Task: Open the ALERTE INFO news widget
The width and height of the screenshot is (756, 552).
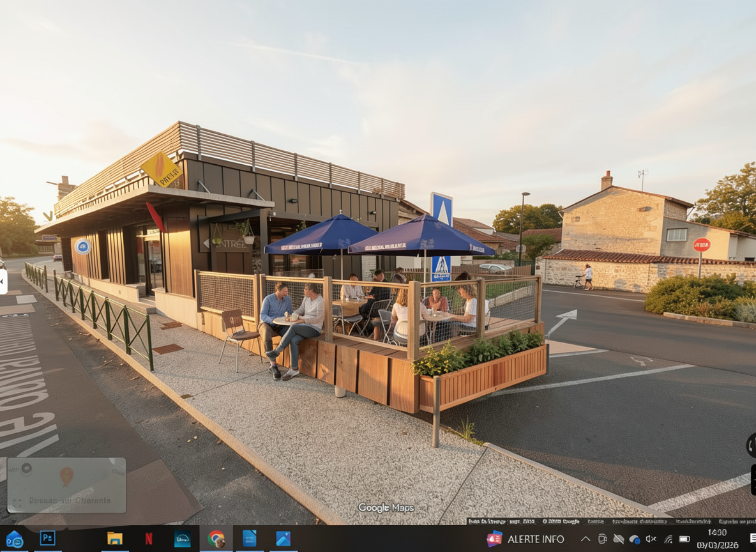Action: click(525, 539)
